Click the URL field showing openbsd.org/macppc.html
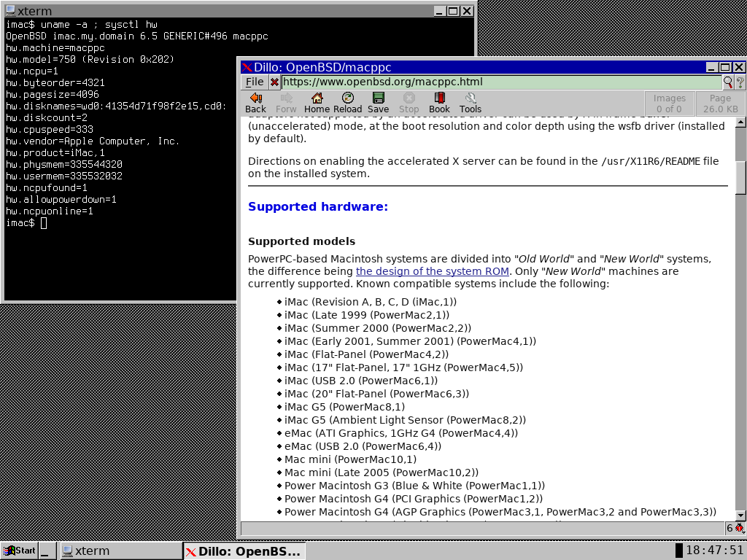This screenshot has height=560, width=747. 501,82
